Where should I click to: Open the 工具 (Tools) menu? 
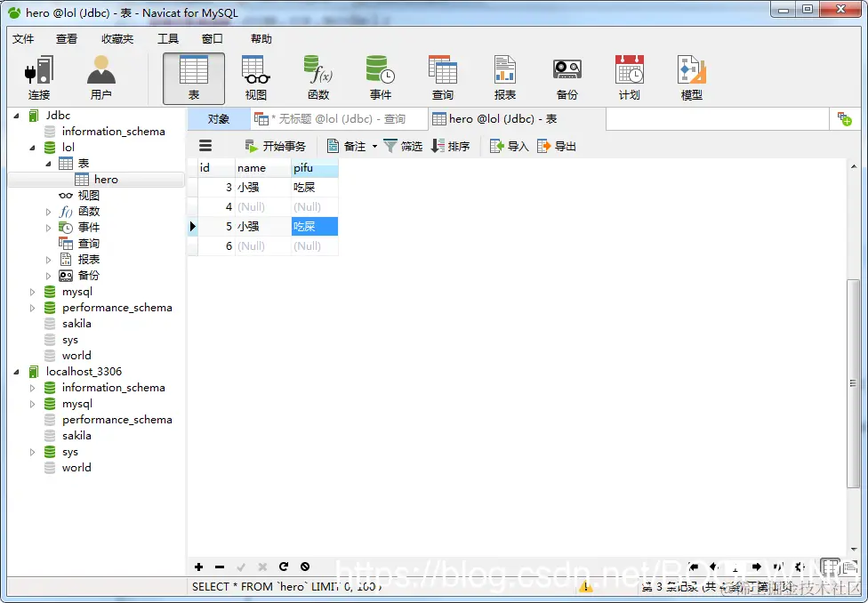click(168, 39)
